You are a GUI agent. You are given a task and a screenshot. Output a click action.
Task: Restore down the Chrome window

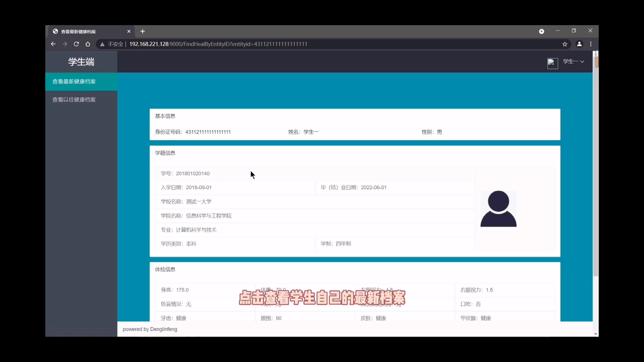pyautogui.click(x=574, y=31)
